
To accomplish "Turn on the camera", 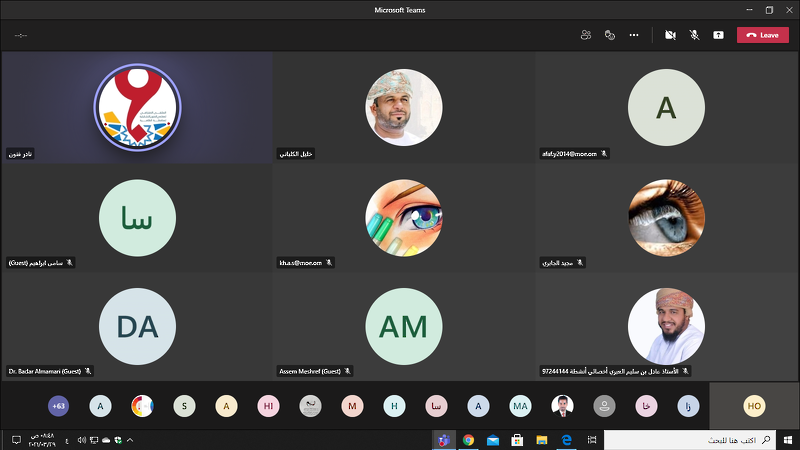I will pos(670,35).
